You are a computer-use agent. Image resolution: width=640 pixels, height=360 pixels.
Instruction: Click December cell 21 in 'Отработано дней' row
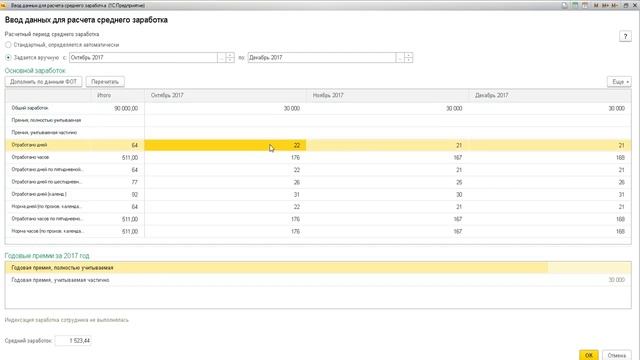[x=621, y=145]
